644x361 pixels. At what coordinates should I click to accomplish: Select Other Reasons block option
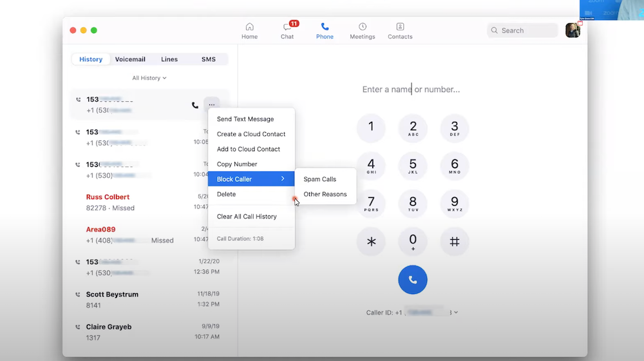[325, 194]
